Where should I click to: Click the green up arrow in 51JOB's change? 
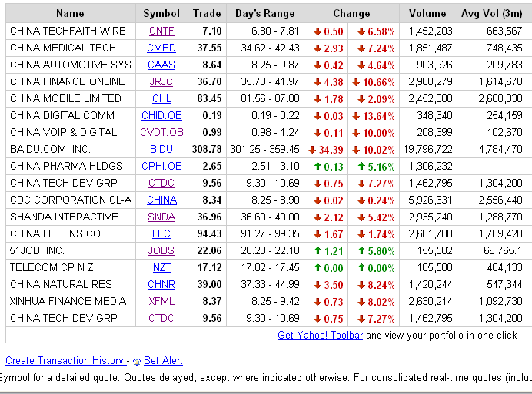318,250
